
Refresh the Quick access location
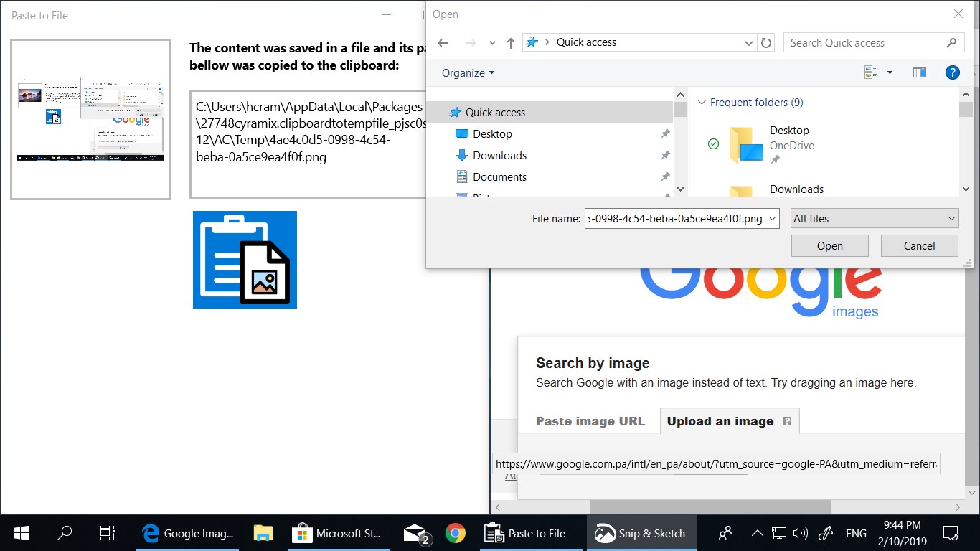(x=766, y=43)
